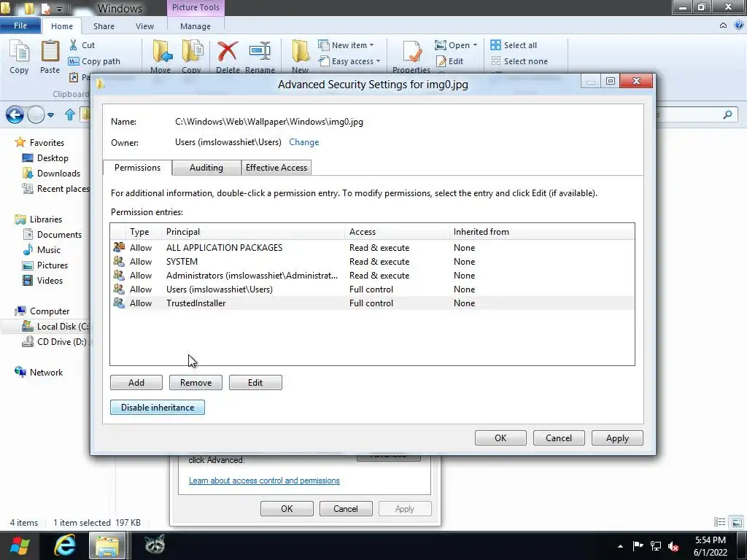Click the Copy path icon
Screen dimensions: 747x560
[x=74, y=61]
